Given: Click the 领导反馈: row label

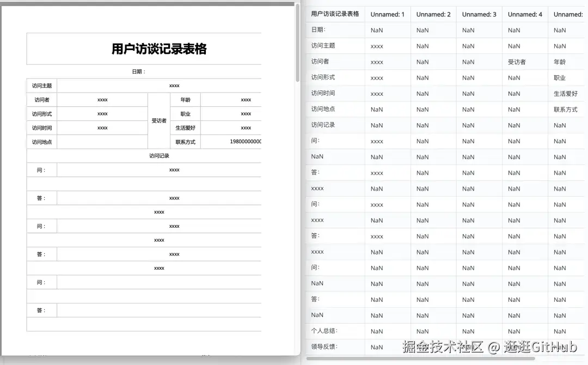Looking at the screenshot, I should click(x=324, y=346).
